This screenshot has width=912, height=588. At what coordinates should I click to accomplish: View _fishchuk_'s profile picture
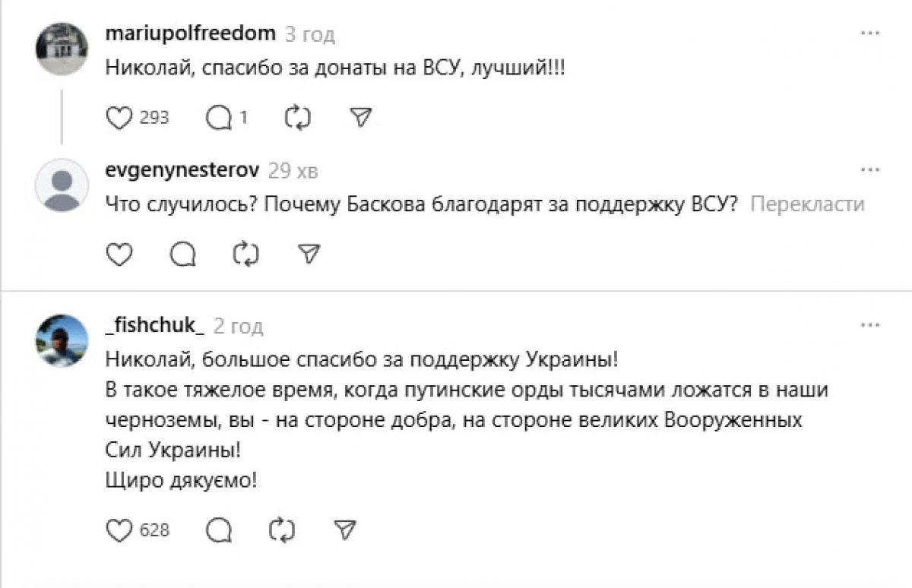(62, 341)
